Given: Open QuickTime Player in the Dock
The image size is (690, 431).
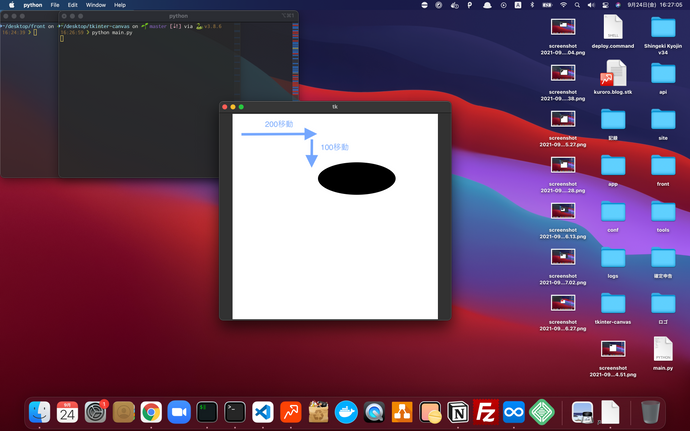Looking at the screenshot, I should (x=374, y=413).
